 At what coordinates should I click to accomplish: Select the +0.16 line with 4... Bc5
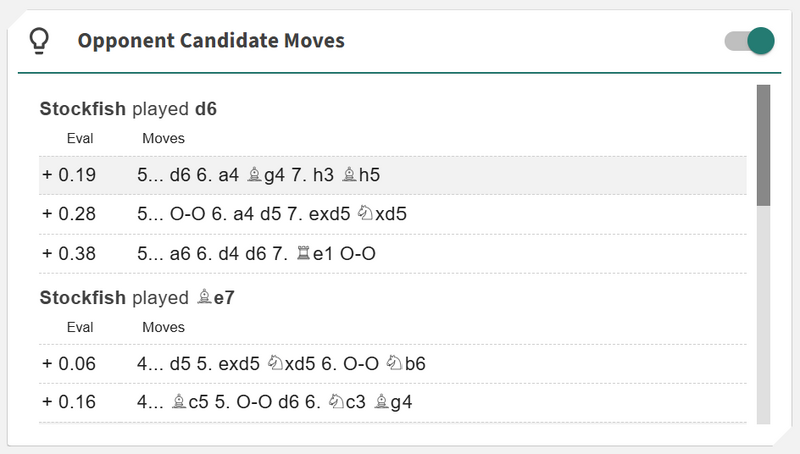tap(392, 403)
